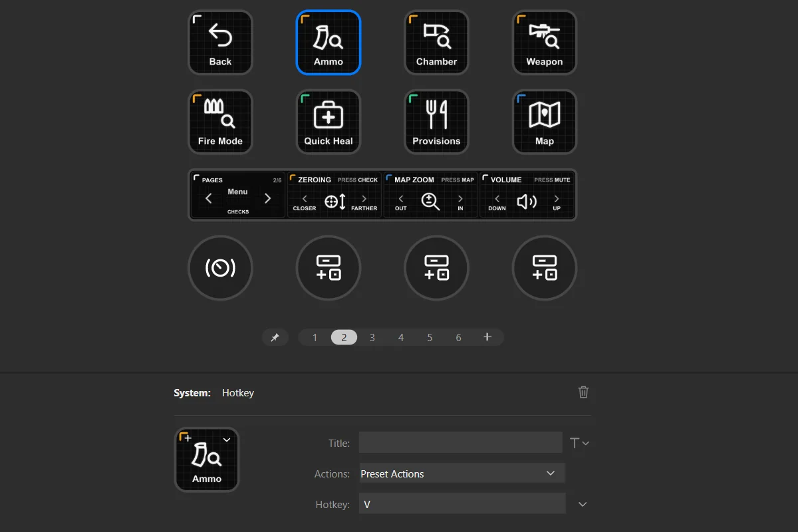Click the Volume Down arrow
The width and height of the screenshot is (798, 532).
point(497,199)
